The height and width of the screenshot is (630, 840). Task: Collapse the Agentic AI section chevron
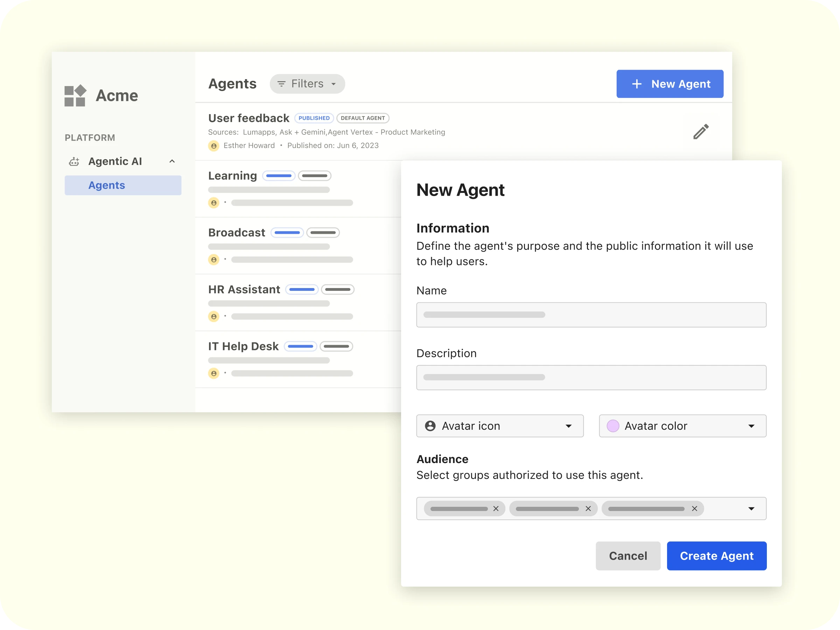click(x=172, y=161)
